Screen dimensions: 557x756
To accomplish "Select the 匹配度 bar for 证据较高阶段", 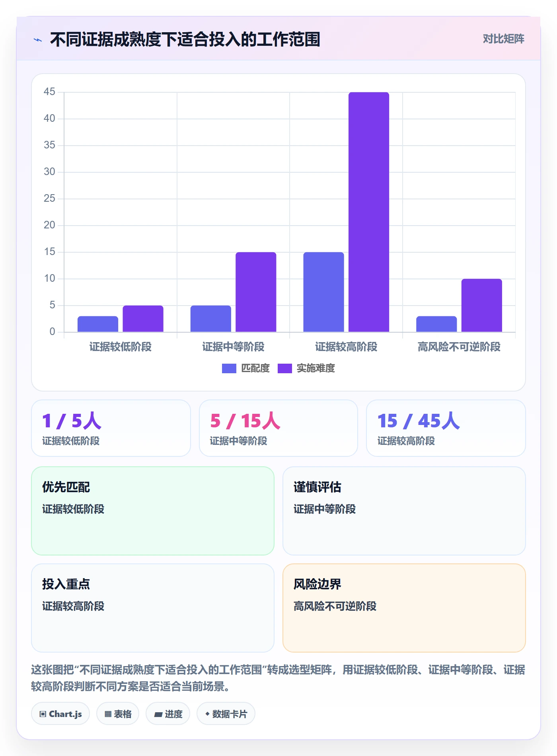I will click(323, 292).
